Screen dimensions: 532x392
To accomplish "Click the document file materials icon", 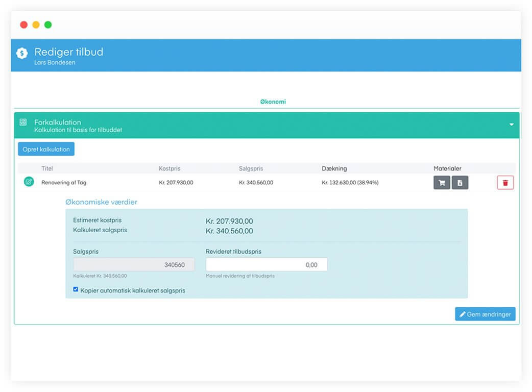I will click(x=460, y=183).
